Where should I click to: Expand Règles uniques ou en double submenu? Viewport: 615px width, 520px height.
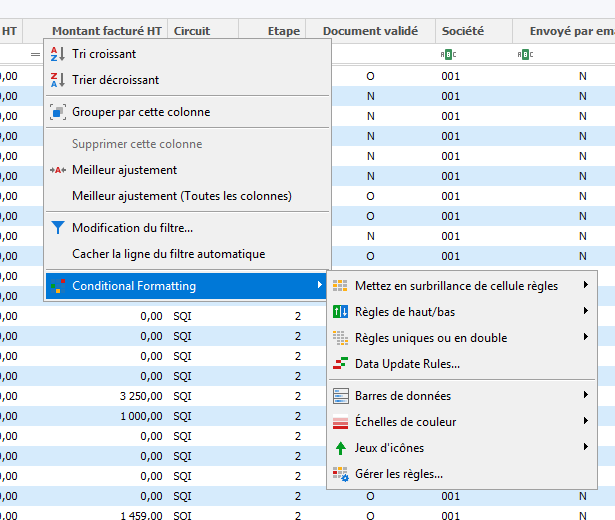[x=460, y=338]
